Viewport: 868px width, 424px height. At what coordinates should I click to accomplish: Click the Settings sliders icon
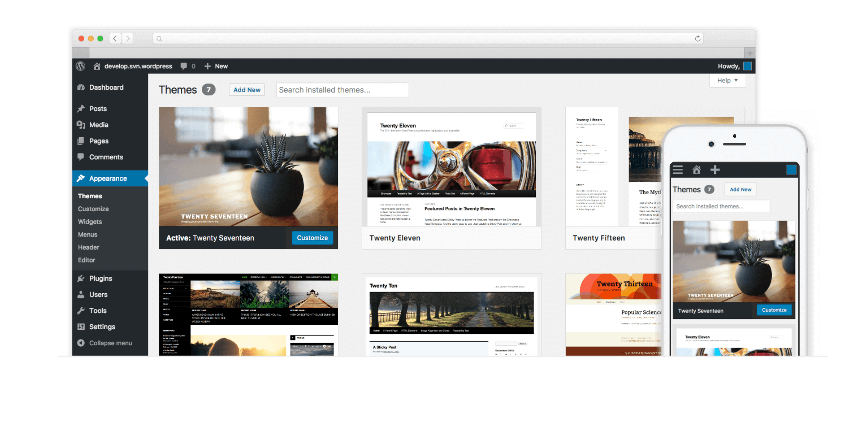point(81,327)
